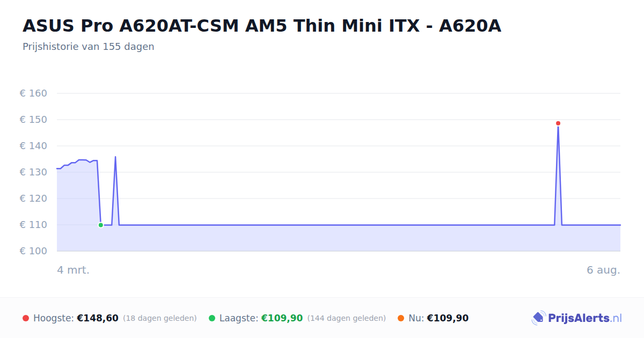Click the current Nu price €109,90
The width and height of the screenshot is (644, 338).
click(x=448, y=318)
